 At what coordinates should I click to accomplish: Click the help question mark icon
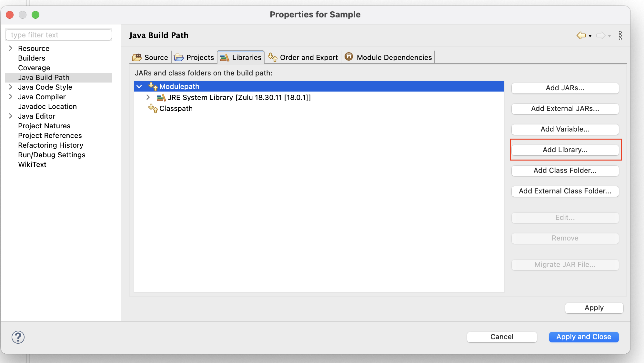click(x=18, y=337)
